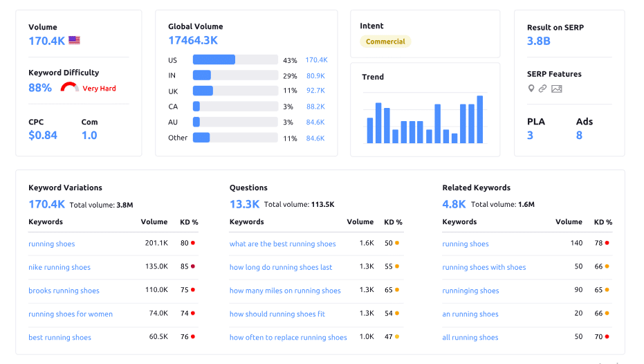
Task: Click the Keyword Difficulty 88% value
Action: click(x=40, y=88)
